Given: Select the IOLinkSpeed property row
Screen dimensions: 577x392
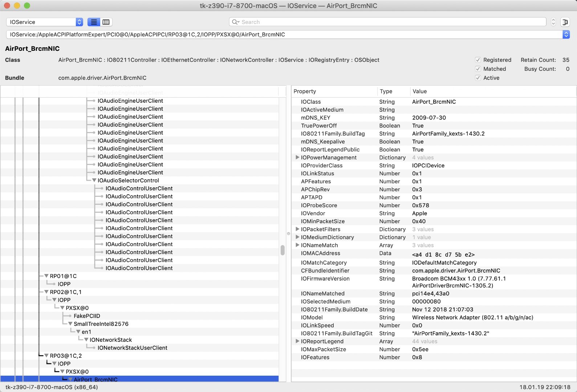Looking at the screenshot, I should pyautogui.click(x=434, y=326).
